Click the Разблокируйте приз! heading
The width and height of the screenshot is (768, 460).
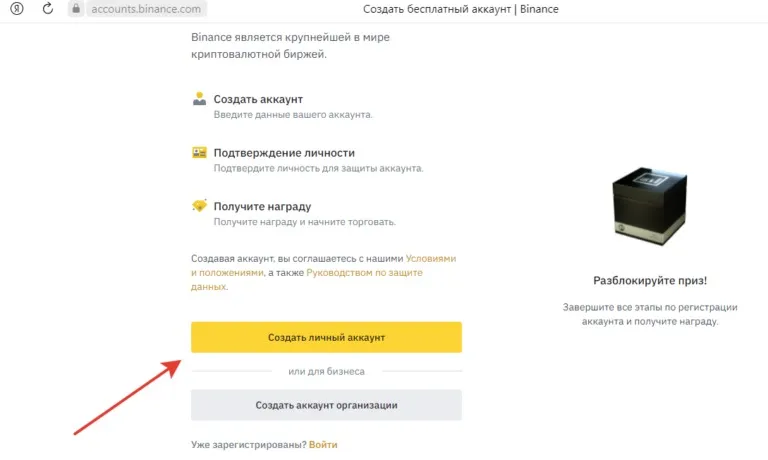pos(650,281)
